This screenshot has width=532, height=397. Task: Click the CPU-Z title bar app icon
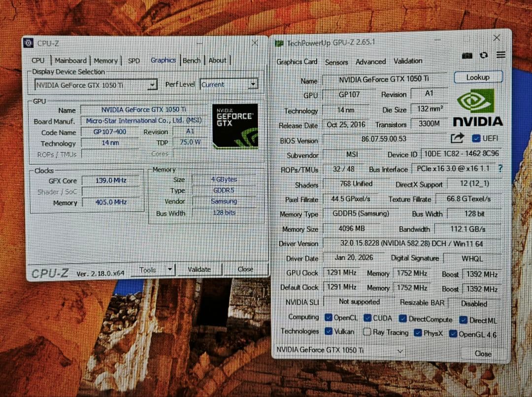coord(29,43)
